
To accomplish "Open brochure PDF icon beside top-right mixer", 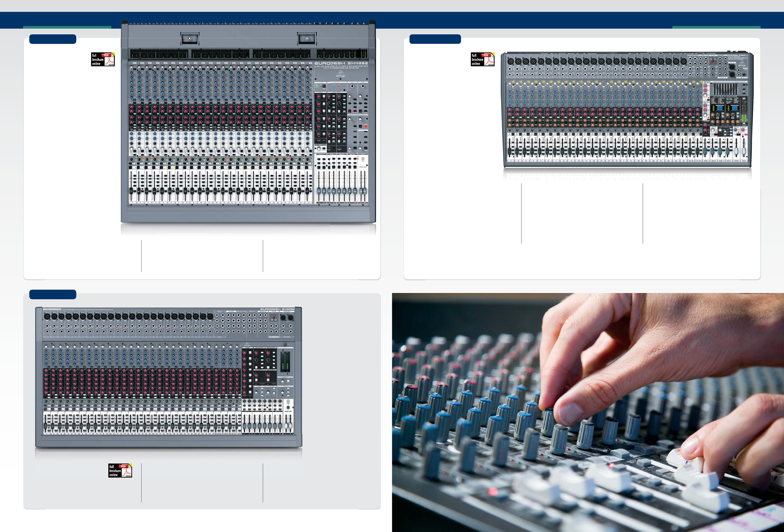I will click(x=482, y=59).
